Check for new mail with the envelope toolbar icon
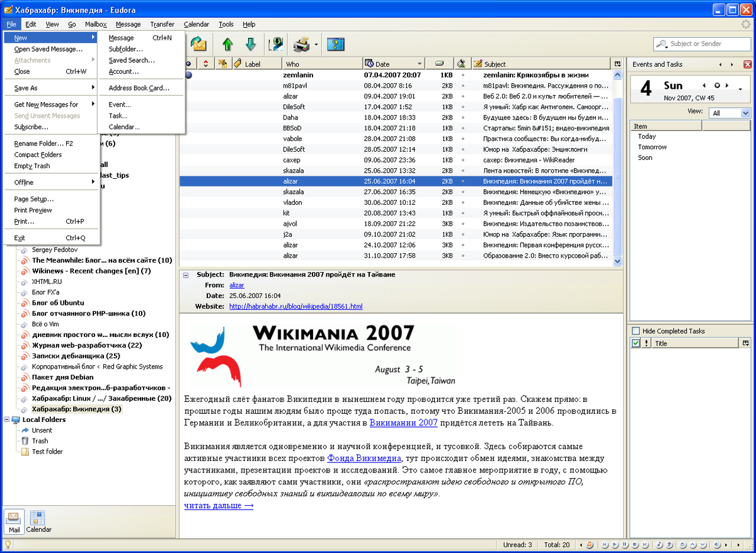Image resolution: width=756 pixels, height=553 pixels. point(198,44)
